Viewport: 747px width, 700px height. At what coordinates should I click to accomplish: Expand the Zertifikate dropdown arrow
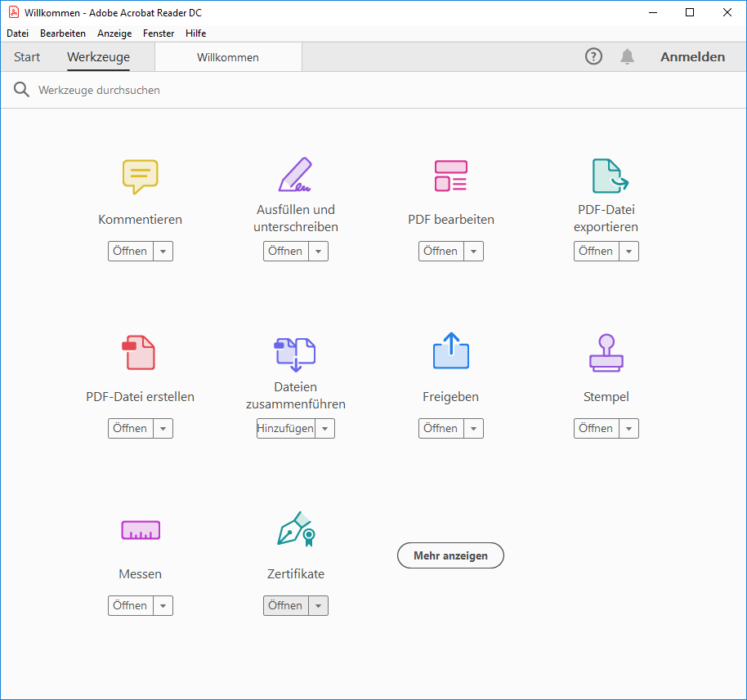click(318, 605)
